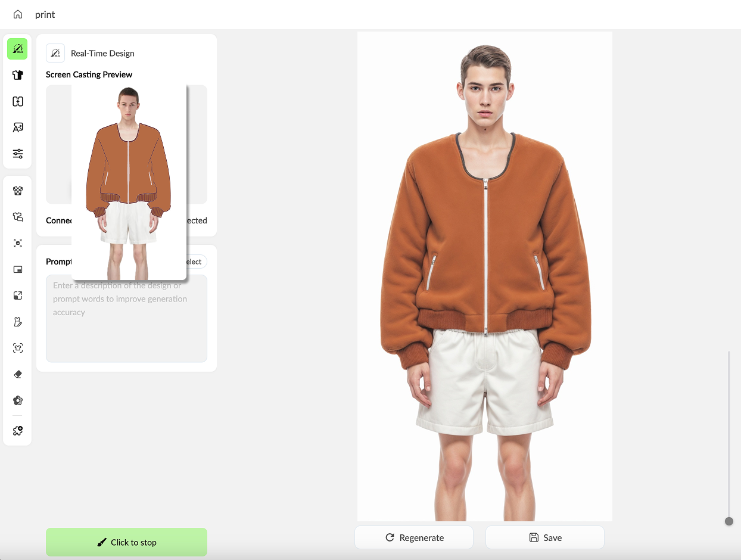Click the Regenerate button

414,537
